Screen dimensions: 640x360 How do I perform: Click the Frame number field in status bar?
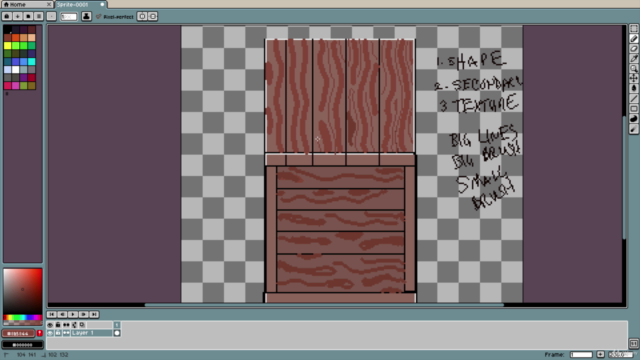tap(581, 355)
